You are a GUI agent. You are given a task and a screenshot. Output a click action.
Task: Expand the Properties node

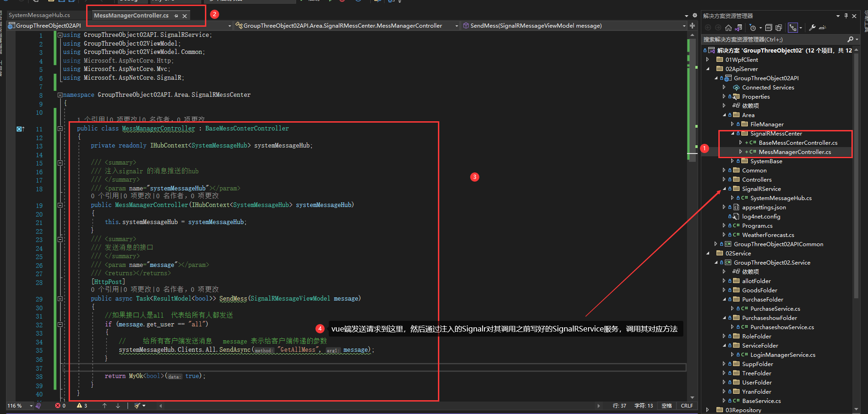click(x=724, y=96)
